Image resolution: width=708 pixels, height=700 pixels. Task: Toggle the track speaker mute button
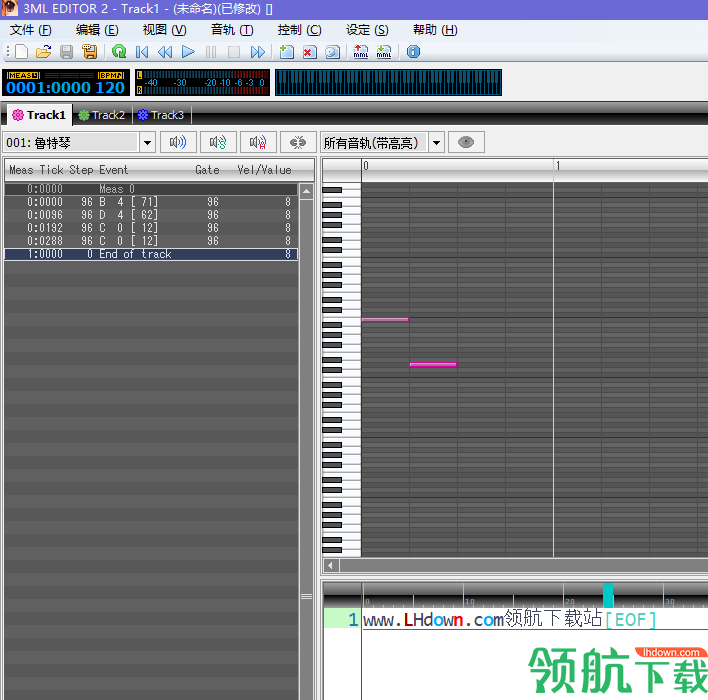(178, 142)
